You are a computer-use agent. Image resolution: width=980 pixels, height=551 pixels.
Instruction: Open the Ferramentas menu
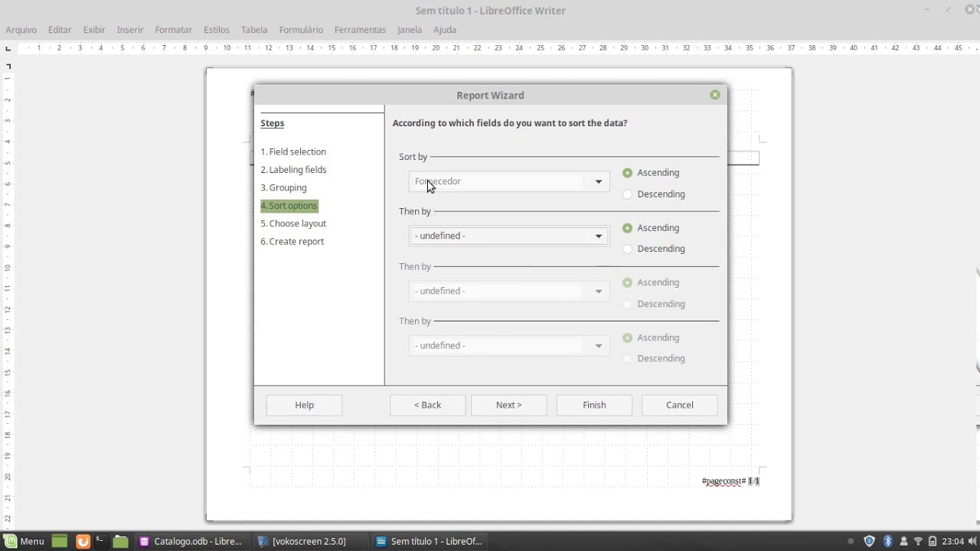click(360, 30)
